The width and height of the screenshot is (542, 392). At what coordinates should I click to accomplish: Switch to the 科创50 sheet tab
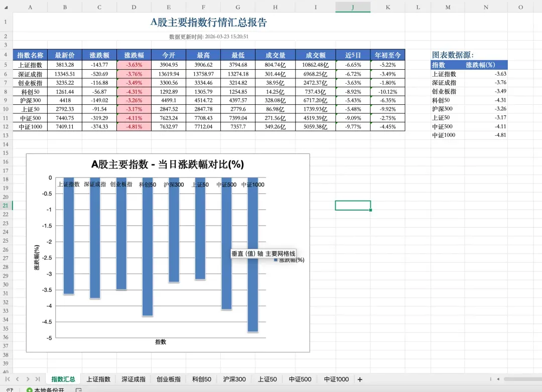(x=201, y=379)
